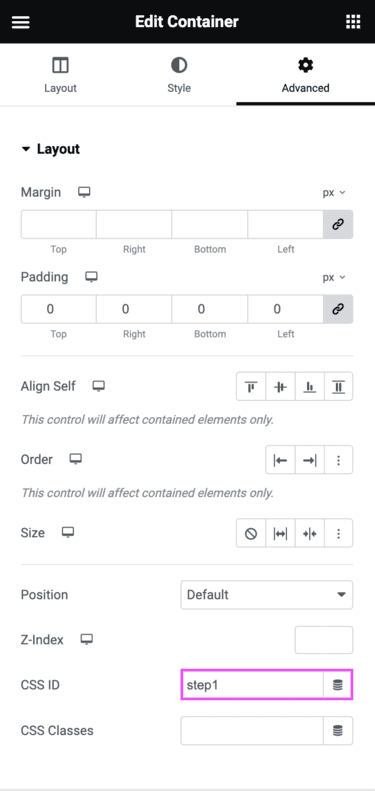Click the Margin responsive device icon

pos(84,192)
